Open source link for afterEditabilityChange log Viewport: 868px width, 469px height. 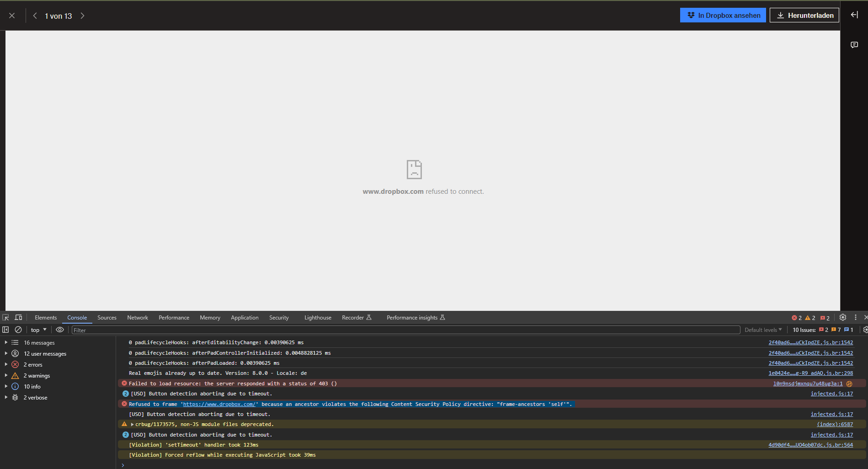point(810,342)
